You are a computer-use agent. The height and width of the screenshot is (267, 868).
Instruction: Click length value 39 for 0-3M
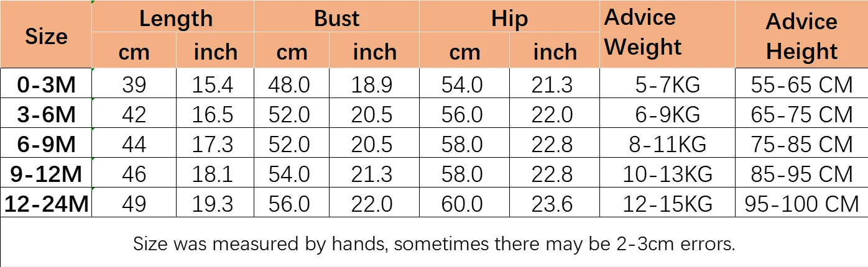tap(134, 84)
